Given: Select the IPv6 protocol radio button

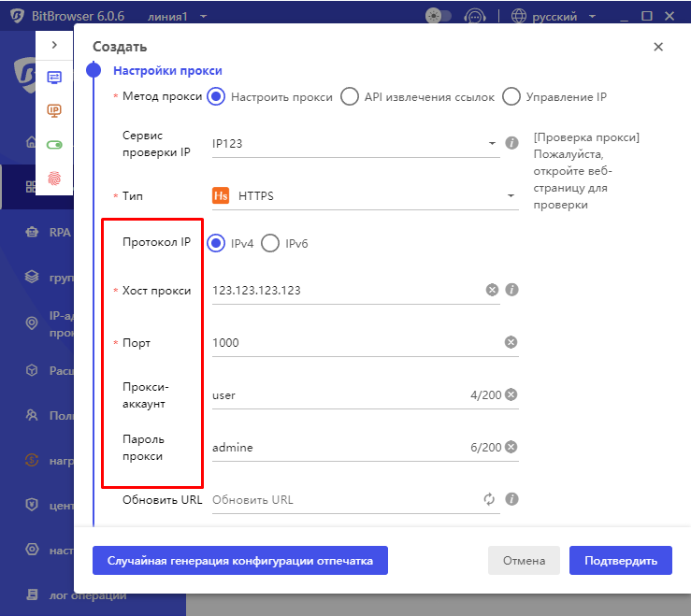Looking at the screenshot, I should [x=270, y=243].
